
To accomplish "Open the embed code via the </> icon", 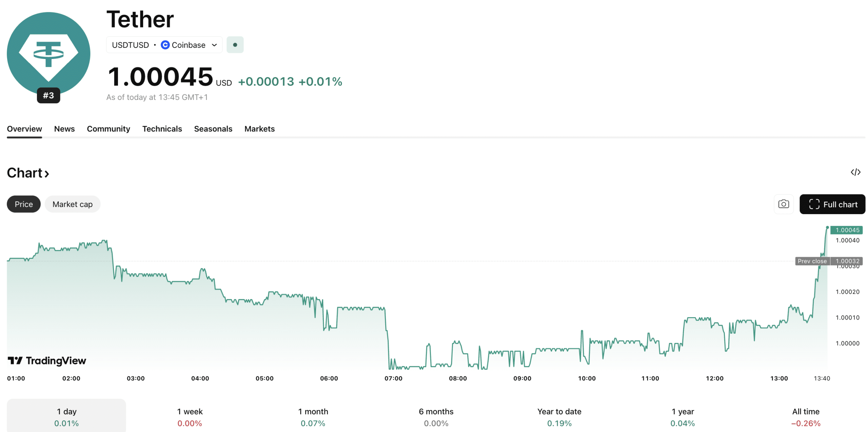I will tap(856, 172).
